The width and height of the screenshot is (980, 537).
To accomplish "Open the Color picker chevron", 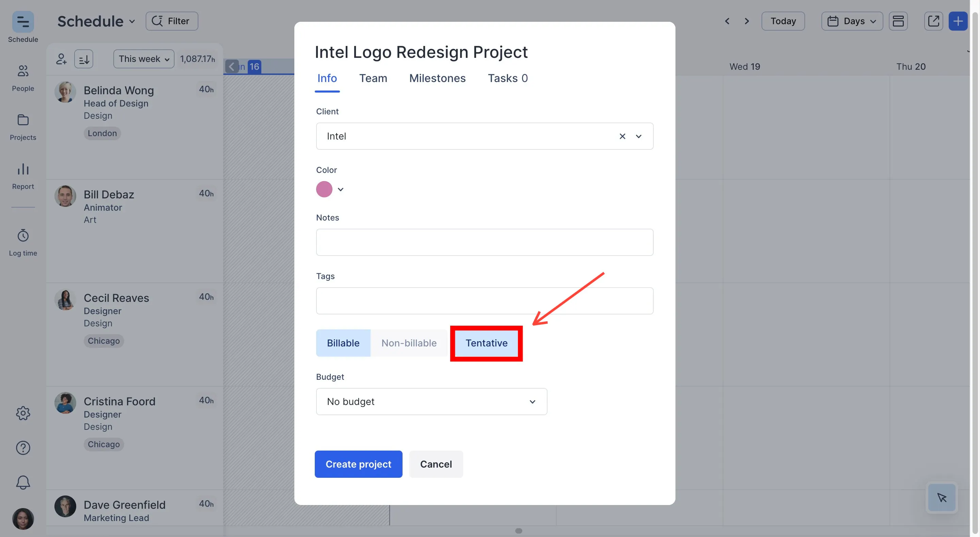I will [341, 189].
